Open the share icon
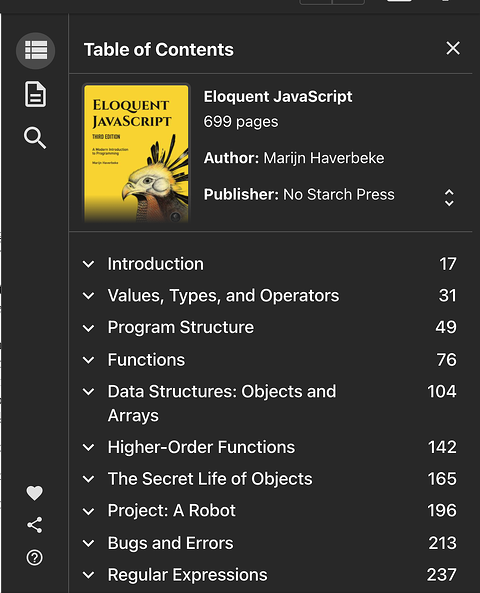The height and width of the screenshot is (593, 480). click(34, 525)
